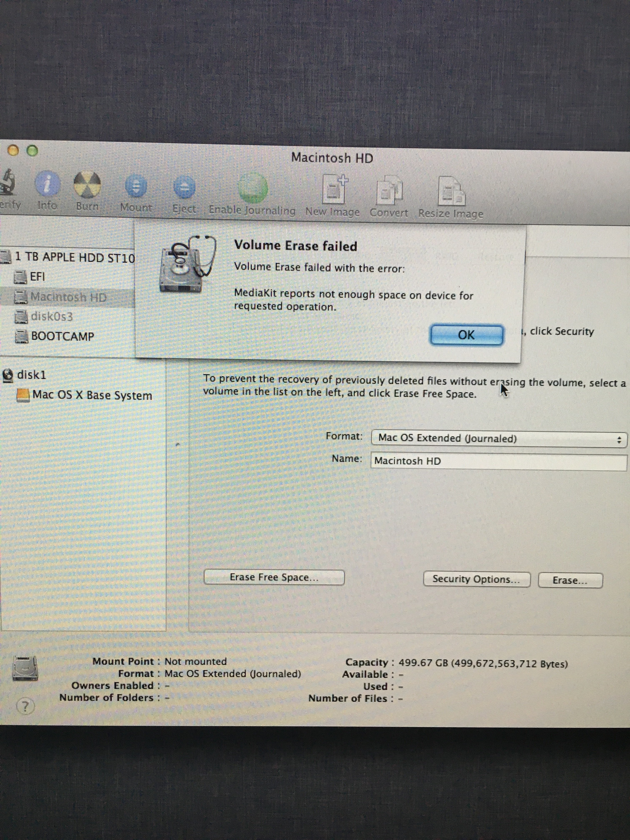Screen dimensions: 630x840
Task: Click the Erase Free Space button
Action: [x=274, y=577]
